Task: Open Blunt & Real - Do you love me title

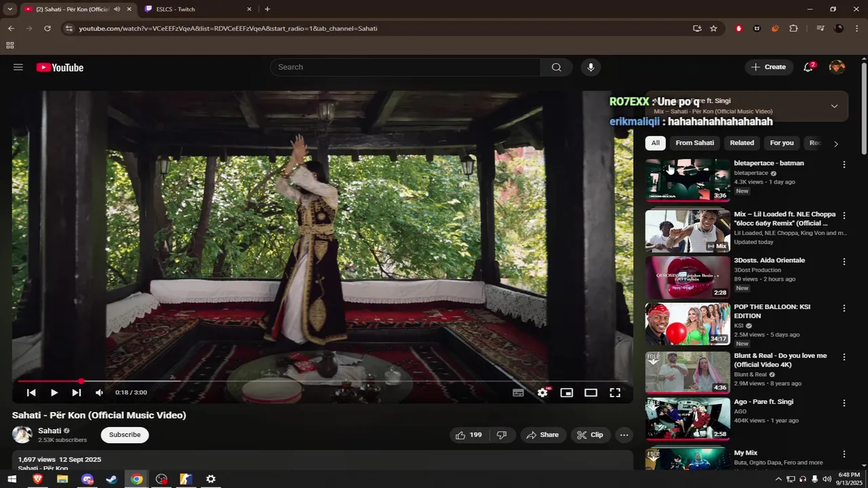Action: pyautogui.click(x=781, y=360)
